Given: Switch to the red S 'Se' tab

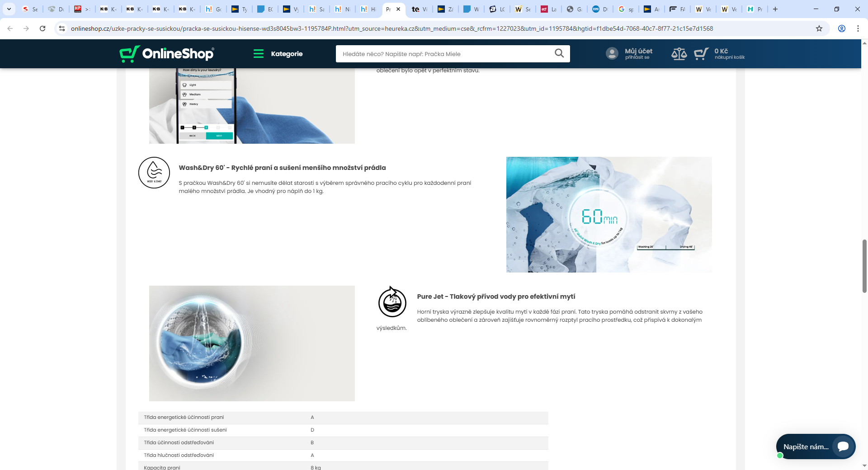Looking at the screenshot, I should point(30,9).
